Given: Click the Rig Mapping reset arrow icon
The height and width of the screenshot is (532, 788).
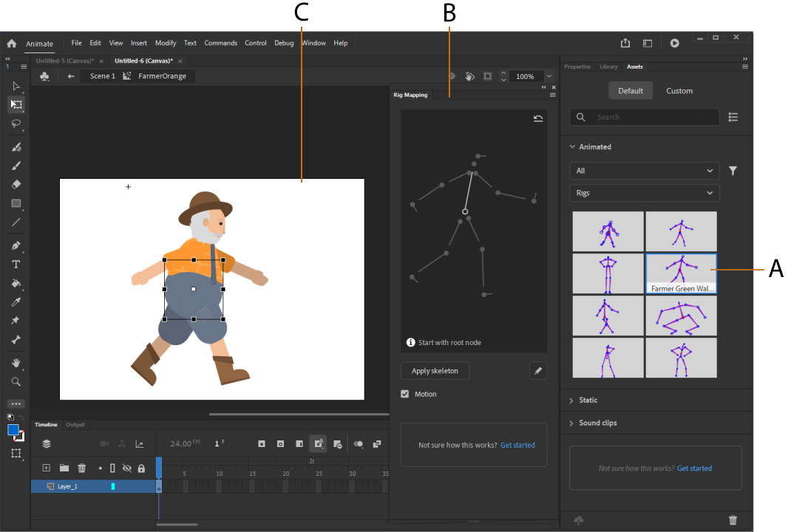Looking at the screenshot, I should [x=537, y=118].
